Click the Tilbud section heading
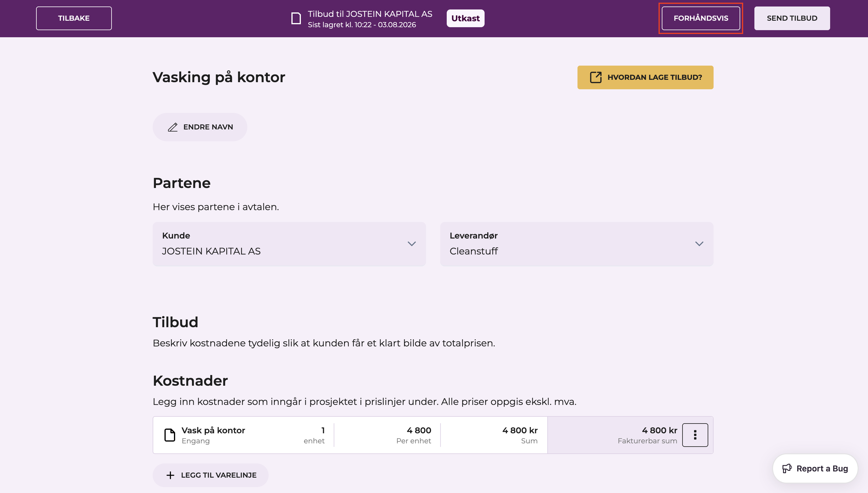The image size is (868, 493). click(x=175, y=322)
